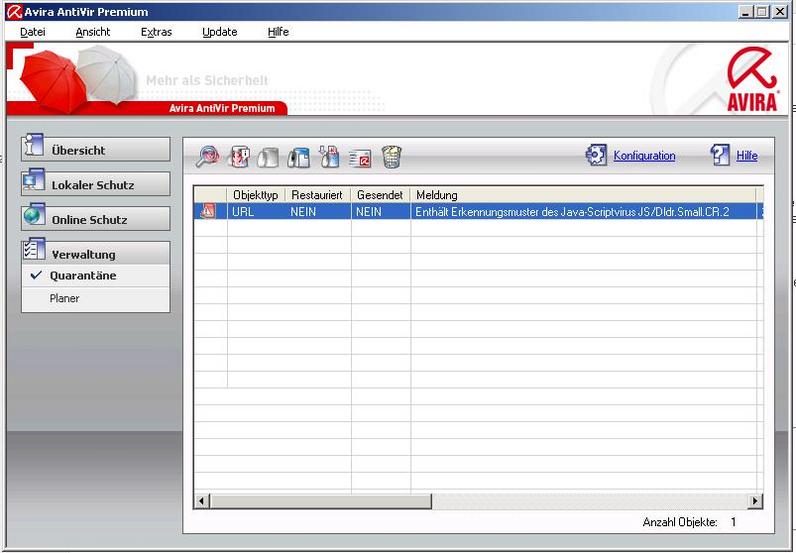Minimize the Avira AntiVir window
The image size is (796, 553).
(x=745, y=12)
